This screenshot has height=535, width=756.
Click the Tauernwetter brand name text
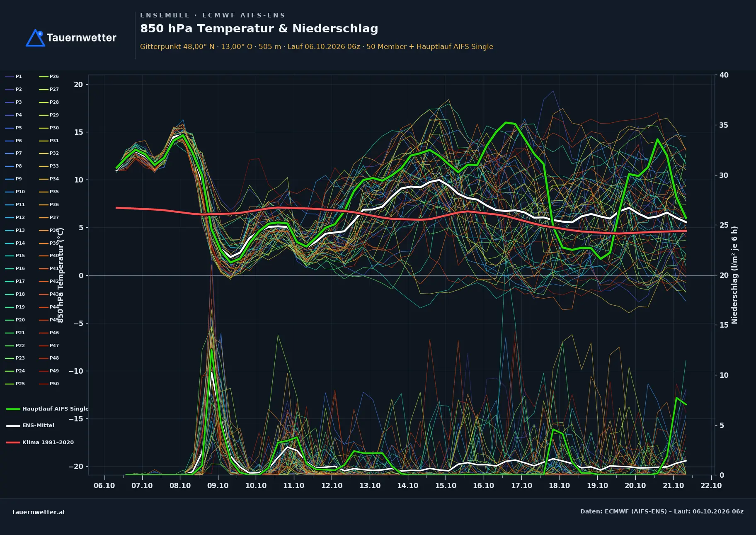(82, 38)
